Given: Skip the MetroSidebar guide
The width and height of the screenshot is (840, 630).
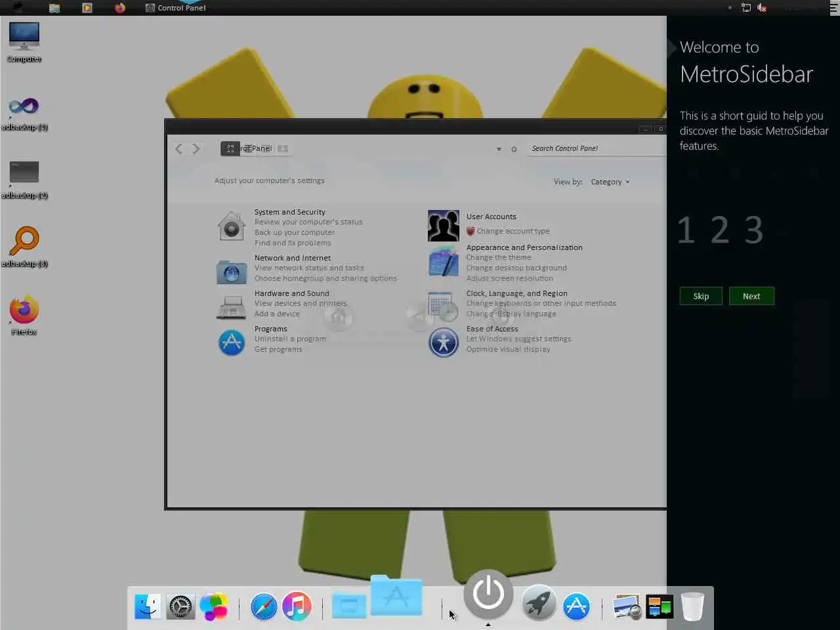Looking at the screenshot, I should tap(701, 296).
